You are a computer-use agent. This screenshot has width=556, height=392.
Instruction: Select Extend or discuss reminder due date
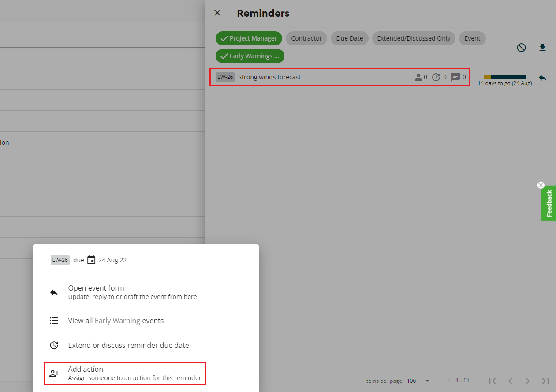click(128, 345)
